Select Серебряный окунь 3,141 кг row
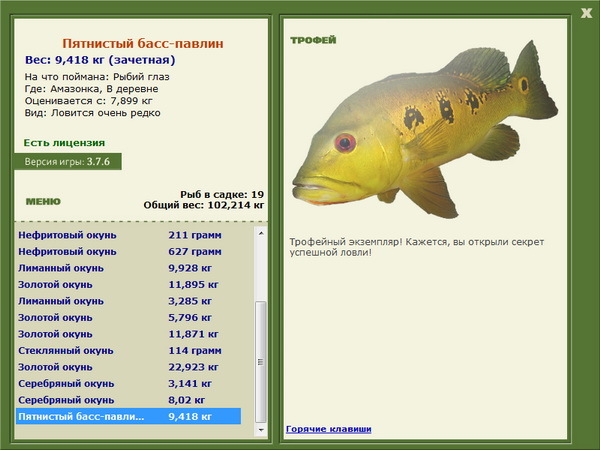 129,383
